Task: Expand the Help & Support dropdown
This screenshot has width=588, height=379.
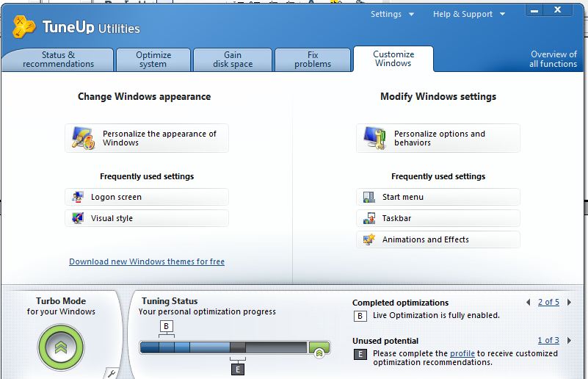Action: pyautogui.click(x=468, y=14)
